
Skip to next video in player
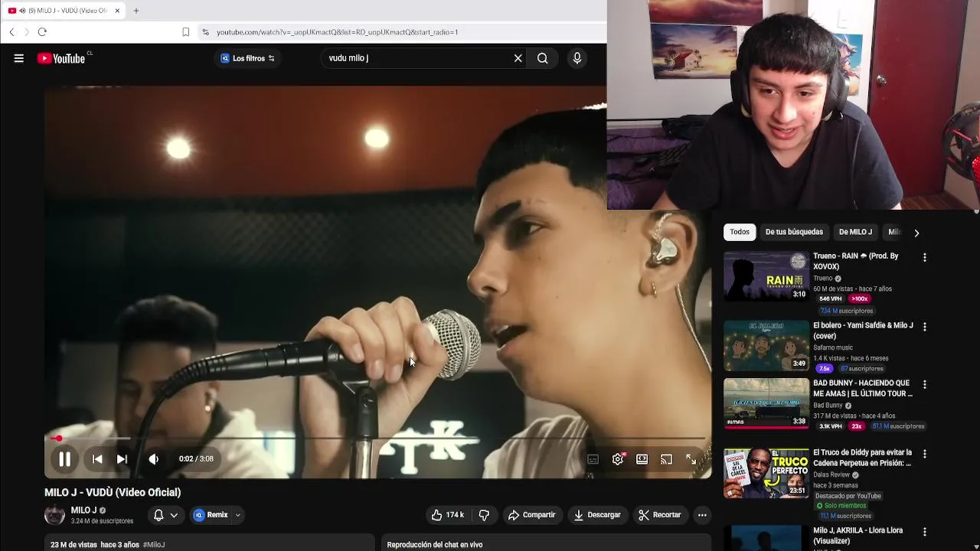click(122, 459)
